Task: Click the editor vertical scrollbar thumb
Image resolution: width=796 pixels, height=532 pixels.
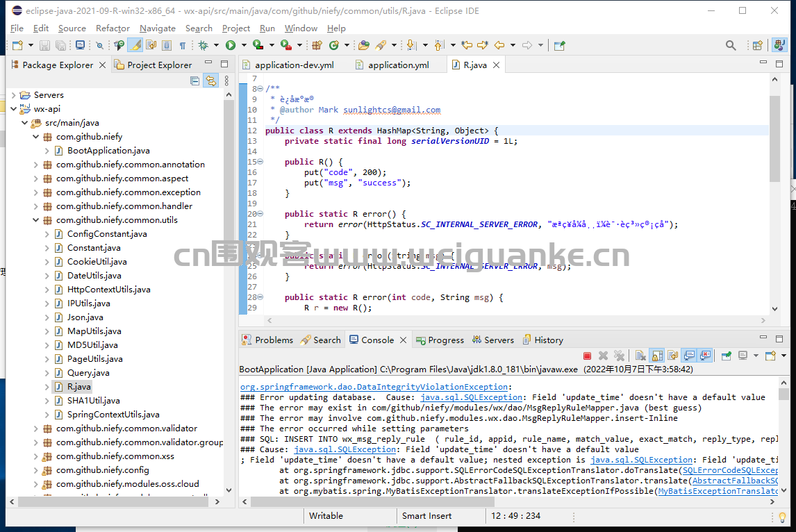Action: (774, 138)
